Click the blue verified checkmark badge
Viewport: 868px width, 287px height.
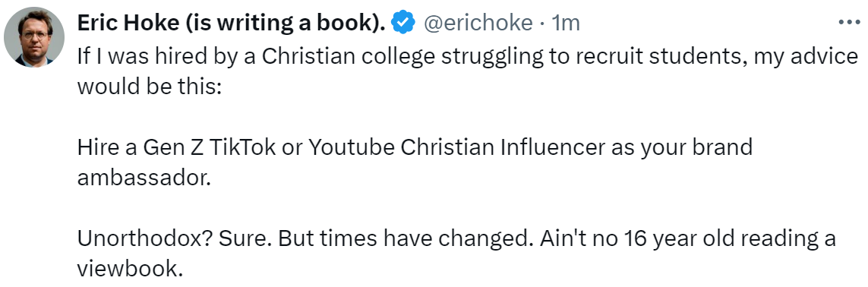click(403, 23)
